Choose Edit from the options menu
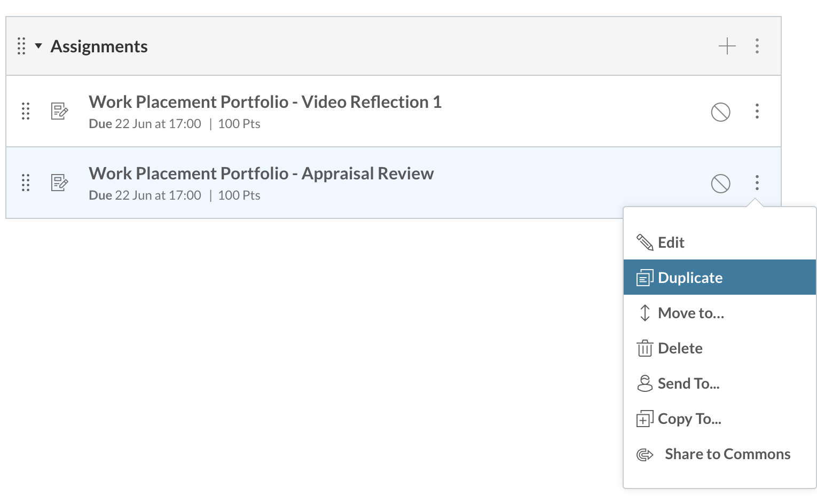The width and height of the screenshot is (817, 504). pyautogui.click(x=671, y=242)
